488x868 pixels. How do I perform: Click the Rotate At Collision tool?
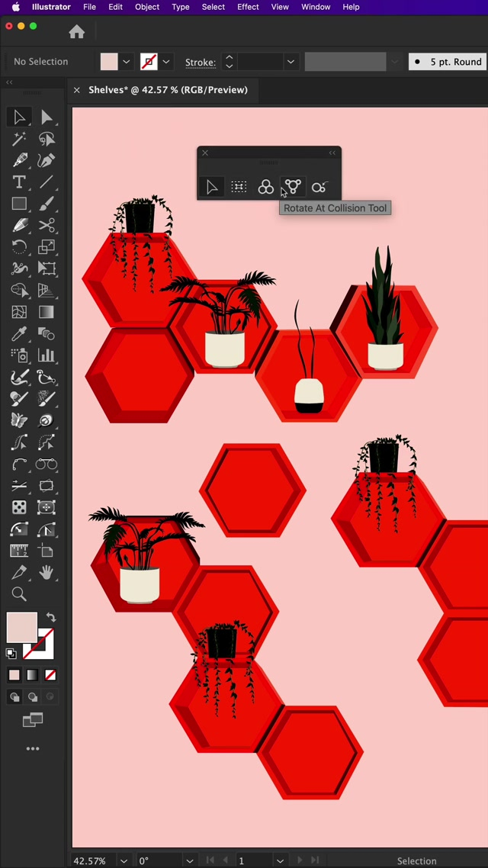(x=293, y=187)
